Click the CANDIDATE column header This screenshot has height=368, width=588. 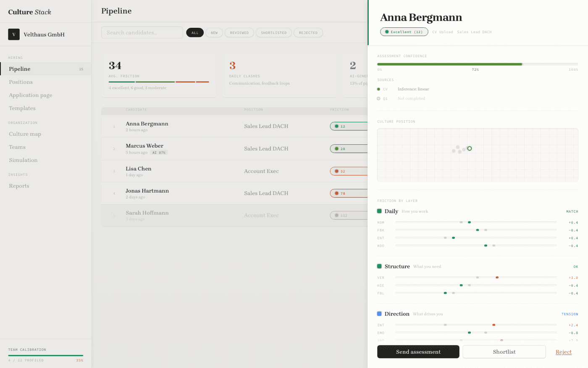click(x=136, y=110)
